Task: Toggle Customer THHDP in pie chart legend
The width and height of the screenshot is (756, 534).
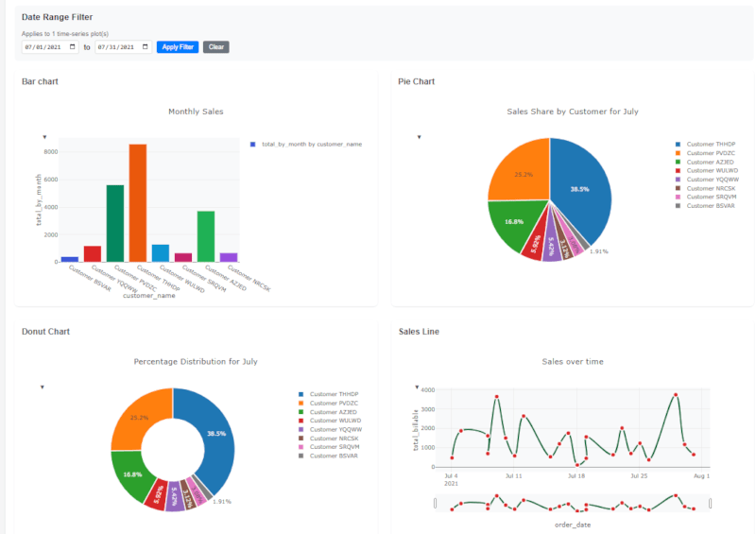Action: [x=711, y=145]
